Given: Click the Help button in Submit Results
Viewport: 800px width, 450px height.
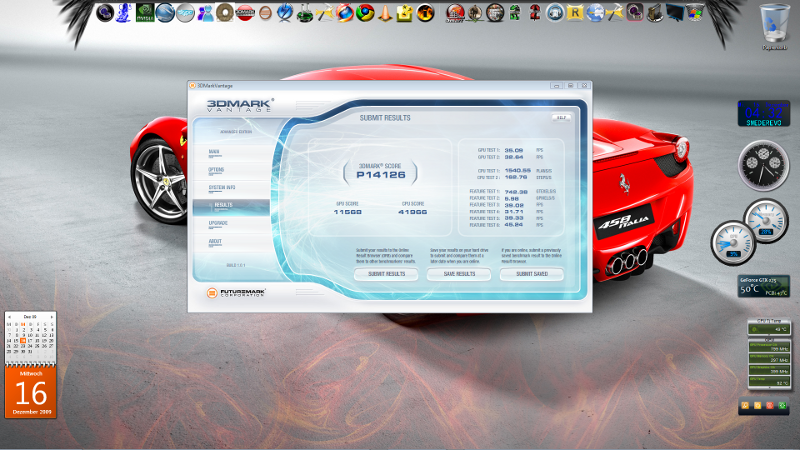Looking at the screenshot, I should [x=561, y=118].
